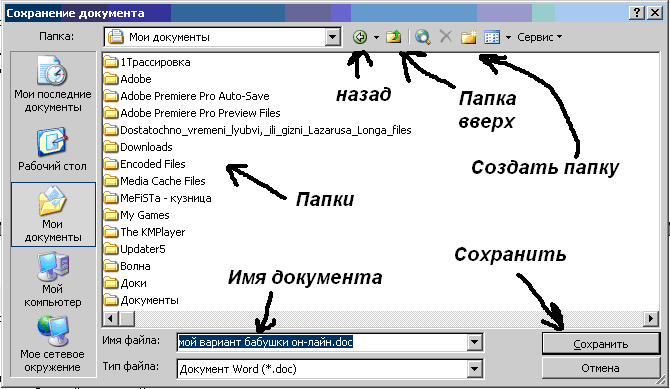Select the Документы folder
This screenshot has height=389, width=670.
tap(141, 300)
